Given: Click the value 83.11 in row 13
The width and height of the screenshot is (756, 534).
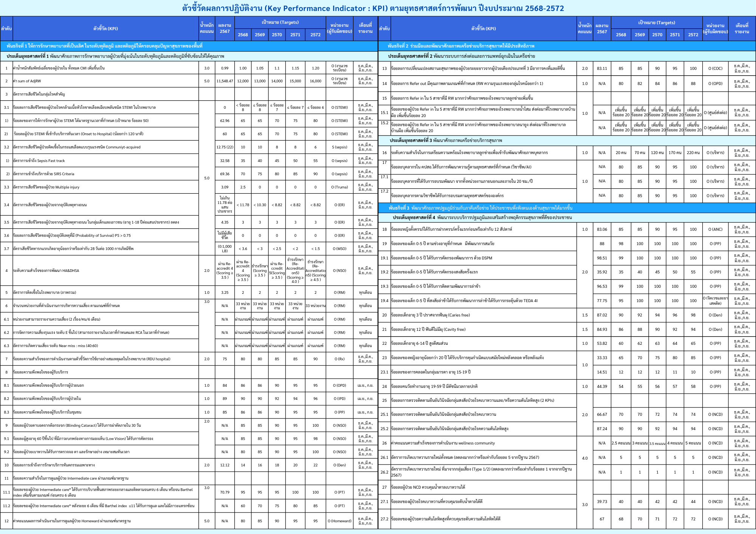Looking at the screenshot, I should 602,69.
